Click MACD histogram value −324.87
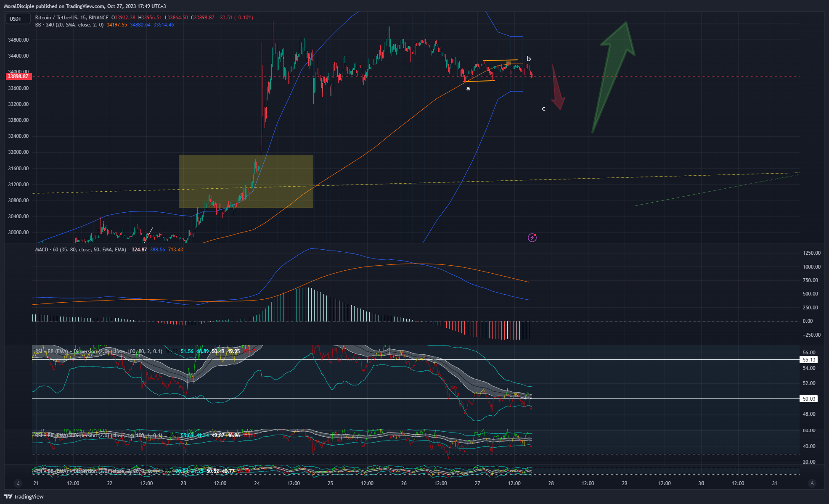Viewport: 829px width, 504px height. [x=138, y=250]
